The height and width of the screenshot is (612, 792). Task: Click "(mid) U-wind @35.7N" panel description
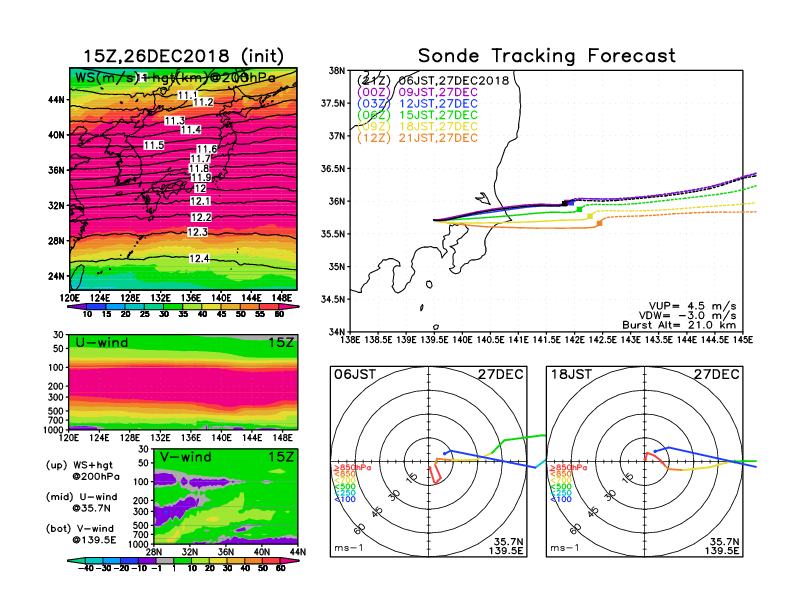(x=81, y=502)
